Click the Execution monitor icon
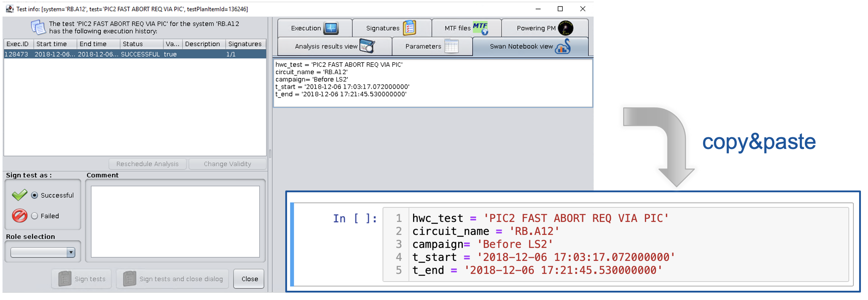This screenshot has width=868, height=300. click(x=331, y=28)
